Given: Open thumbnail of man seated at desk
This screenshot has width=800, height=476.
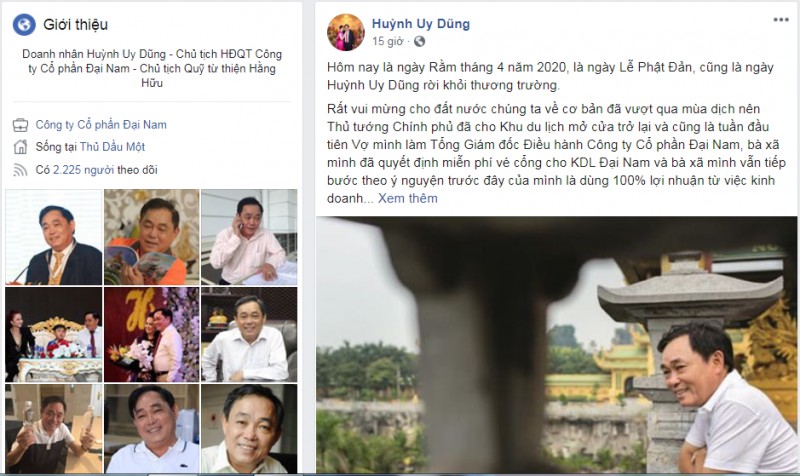Looking at the screenshot, I should click(x=249, y=335).
